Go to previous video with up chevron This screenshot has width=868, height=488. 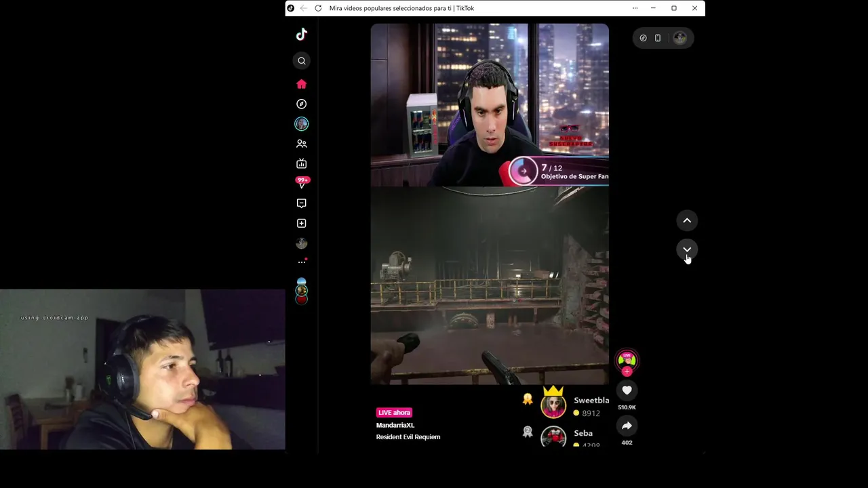687,220
